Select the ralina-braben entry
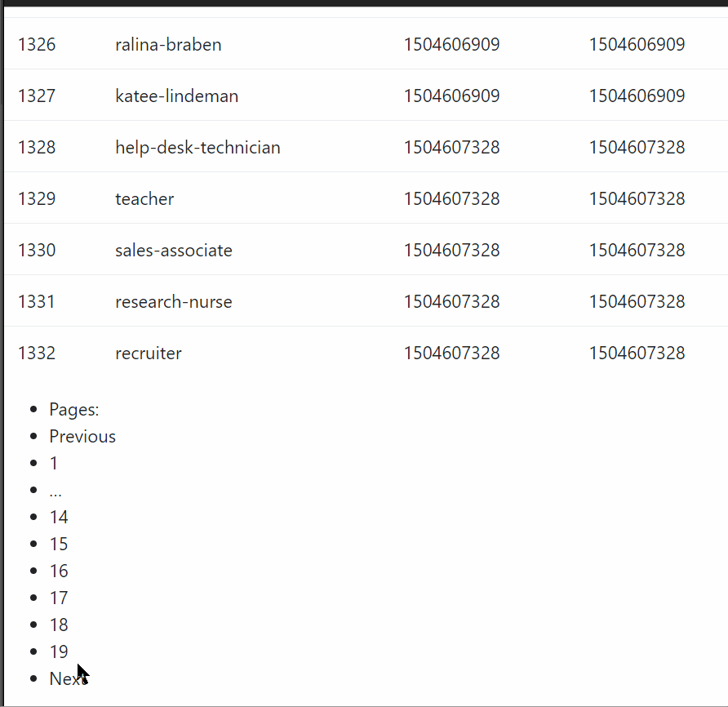 (x=168, y=45)
